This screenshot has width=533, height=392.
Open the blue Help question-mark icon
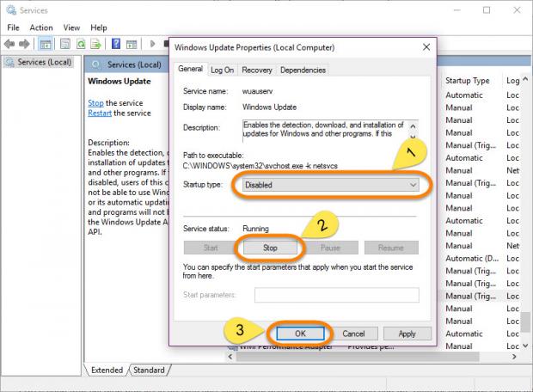116,44
